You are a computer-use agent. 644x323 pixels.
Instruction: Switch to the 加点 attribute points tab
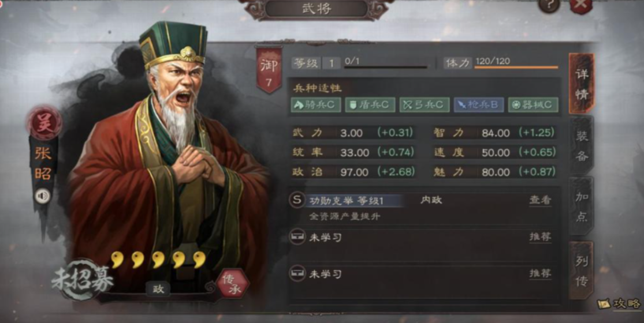point(582,206)
